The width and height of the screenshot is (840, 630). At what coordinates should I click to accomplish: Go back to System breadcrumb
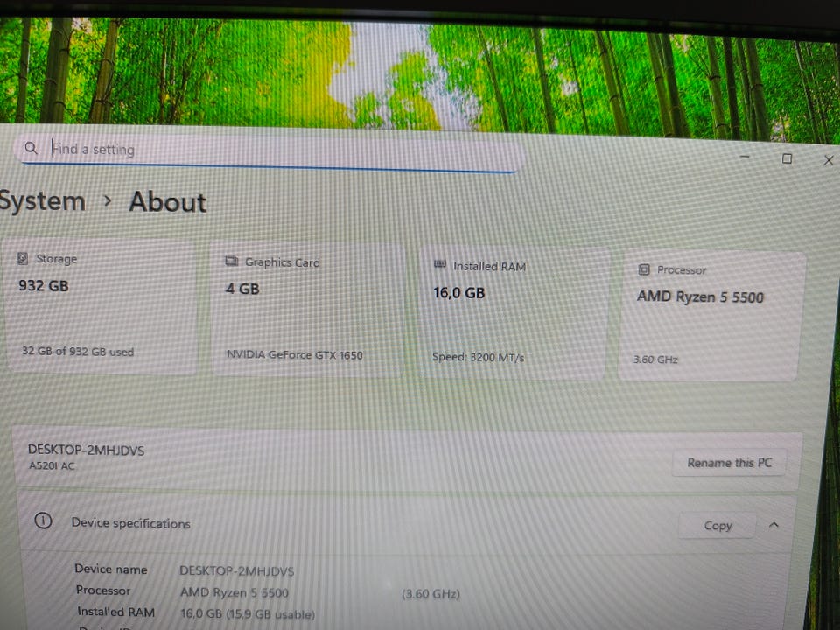(42, 201)
